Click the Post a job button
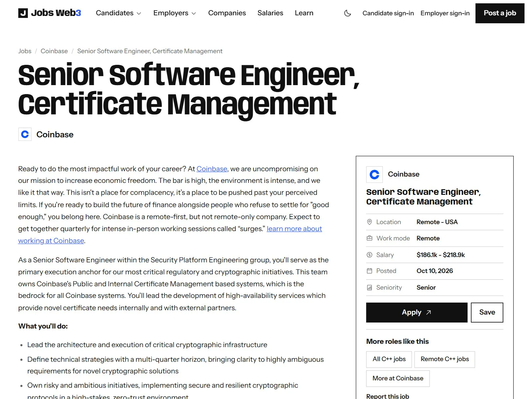 (500, 13)
